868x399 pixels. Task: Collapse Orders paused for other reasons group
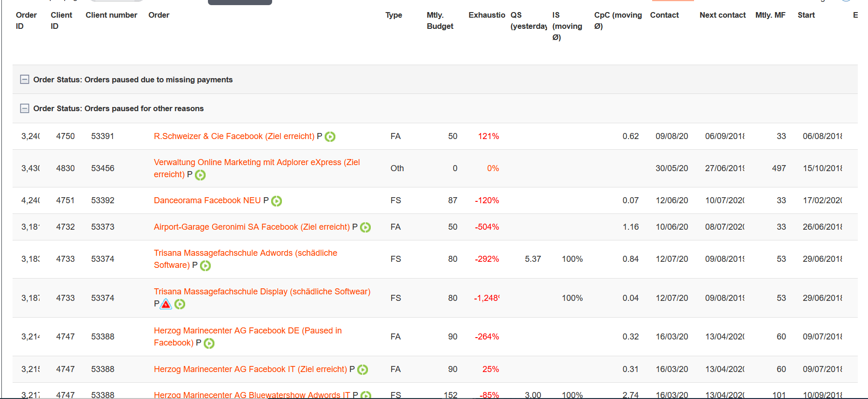[x=25, y=108]
